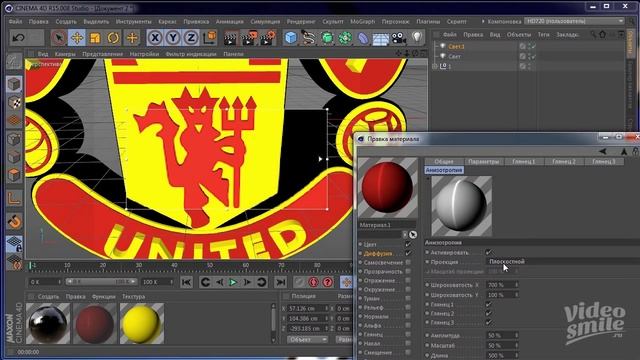Enable the Рельеф channel checkbox
Viewport: 640px width, 360px height.
point(408,307)
